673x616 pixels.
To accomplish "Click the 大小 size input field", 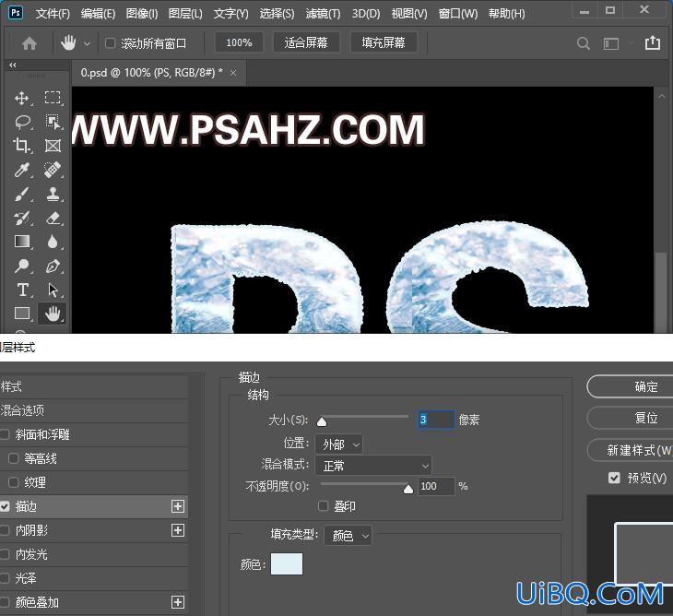I will pos(436,420).
